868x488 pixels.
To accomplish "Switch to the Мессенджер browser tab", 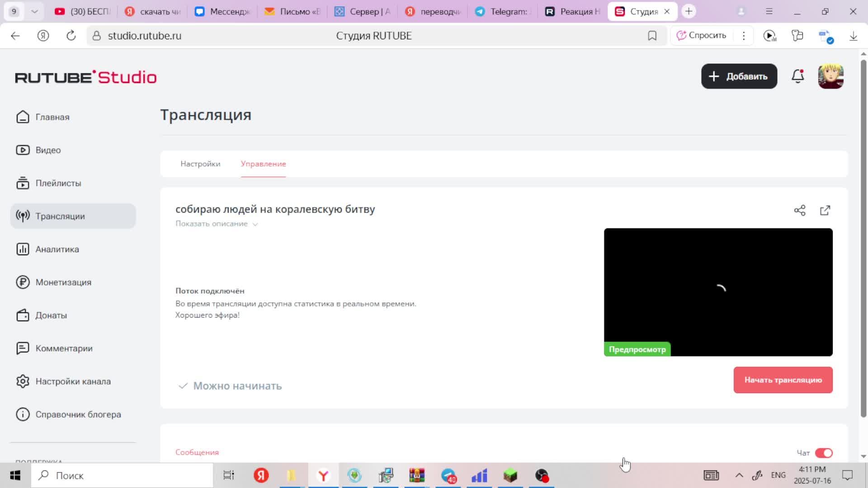I will pyautogui.click(x=222, y=11).
